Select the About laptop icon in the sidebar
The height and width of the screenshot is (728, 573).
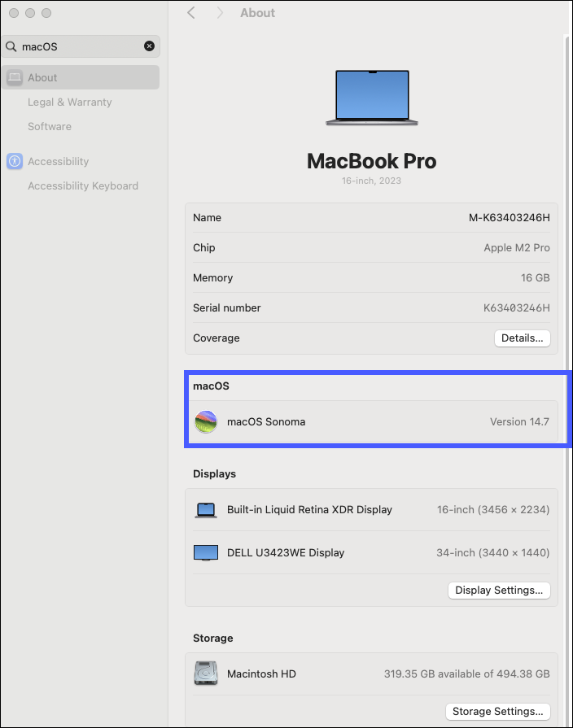pyautogui.click(x=15, y=77)
